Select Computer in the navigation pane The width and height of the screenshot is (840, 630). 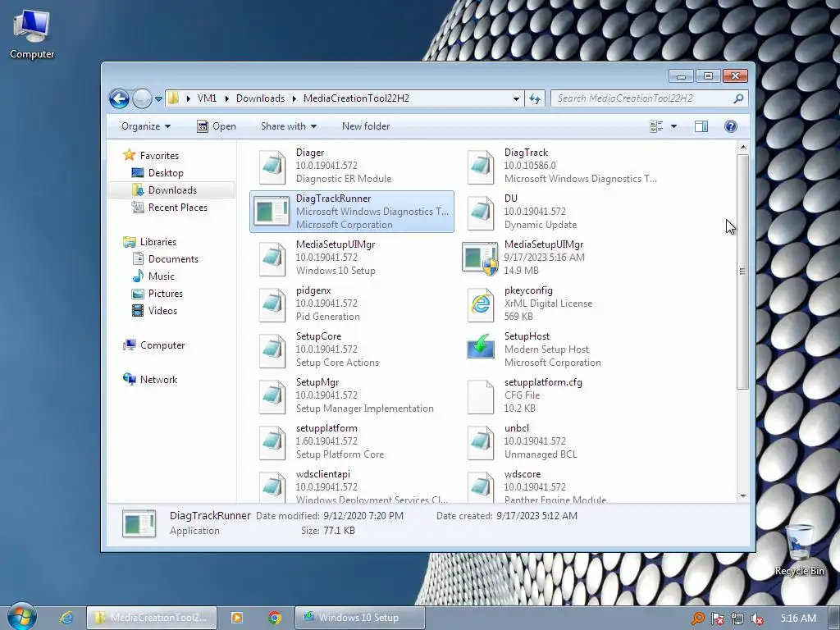click(x=162, y=345)
